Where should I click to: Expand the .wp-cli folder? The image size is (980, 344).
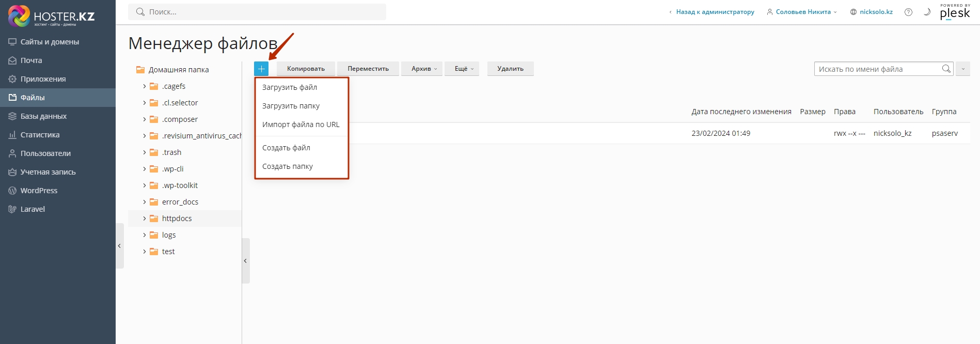[144, 169]
